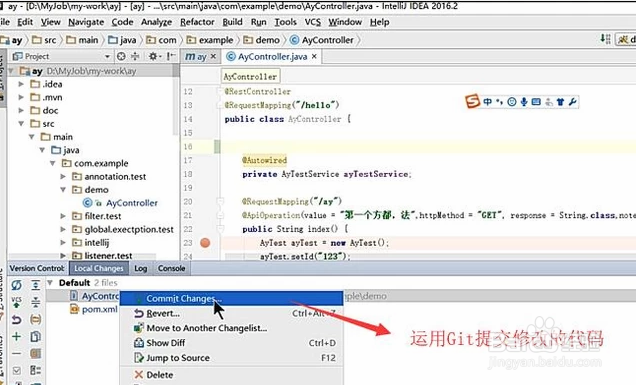Expand the .idea folder
Screen dimensions: 636x385
[x=21, y=84]
